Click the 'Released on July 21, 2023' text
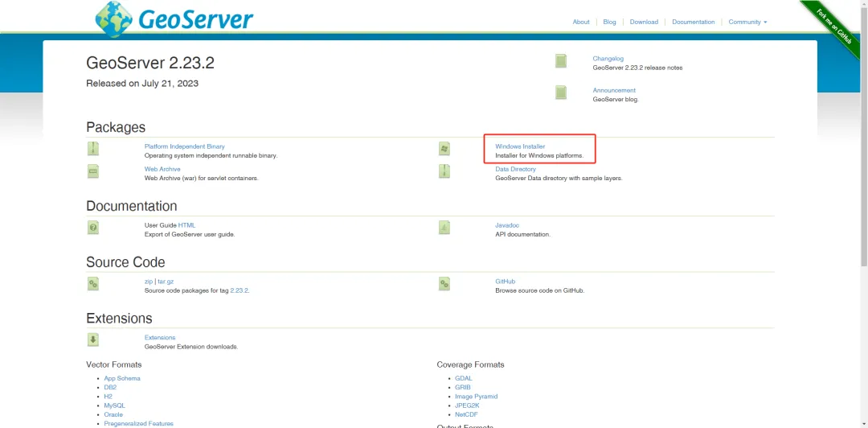This screenshot has height=428, width=868. (142, 84)
